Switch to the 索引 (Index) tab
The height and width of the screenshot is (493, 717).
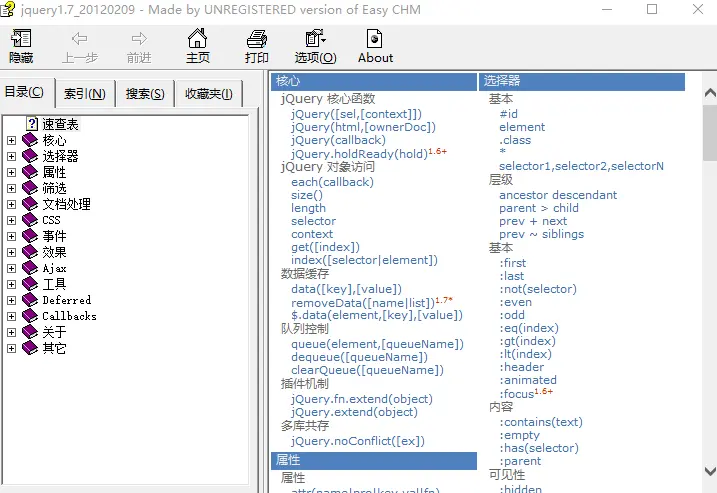point(84,94)
